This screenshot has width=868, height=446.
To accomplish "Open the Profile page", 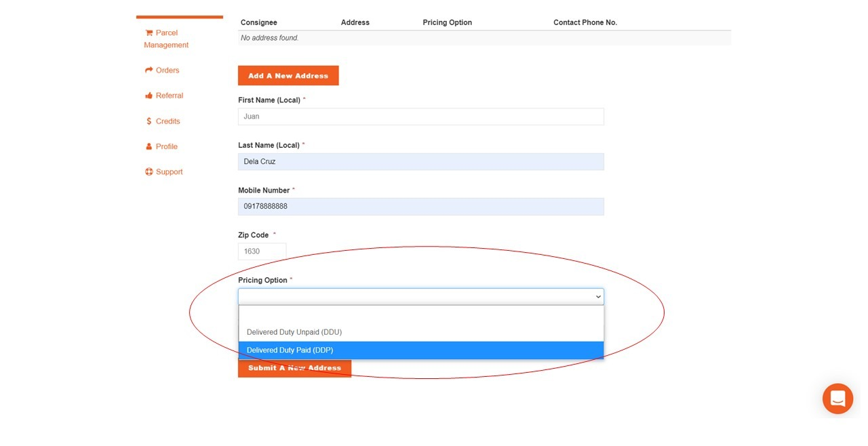I will [166, 146].
